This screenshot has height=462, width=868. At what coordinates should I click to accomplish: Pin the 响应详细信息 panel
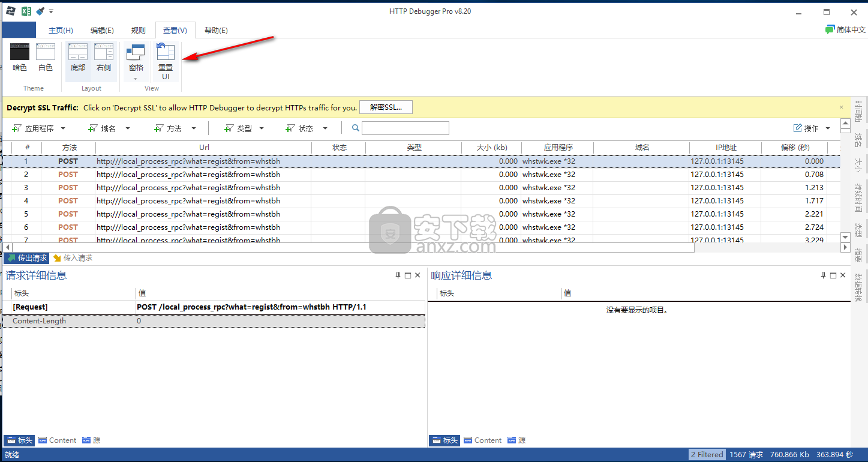pyautogui.click(x=823, y=275)
